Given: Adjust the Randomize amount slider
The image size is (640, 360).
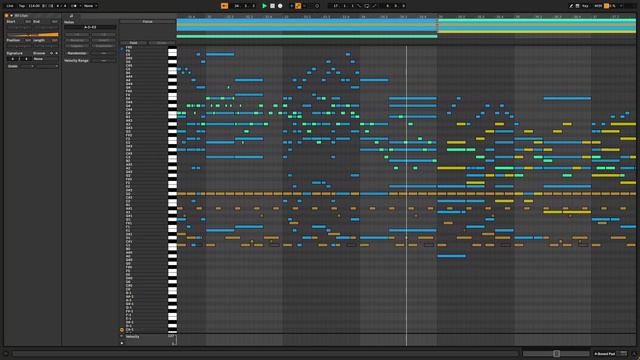Looking at the screenshot, I should (x=104, y=53).
